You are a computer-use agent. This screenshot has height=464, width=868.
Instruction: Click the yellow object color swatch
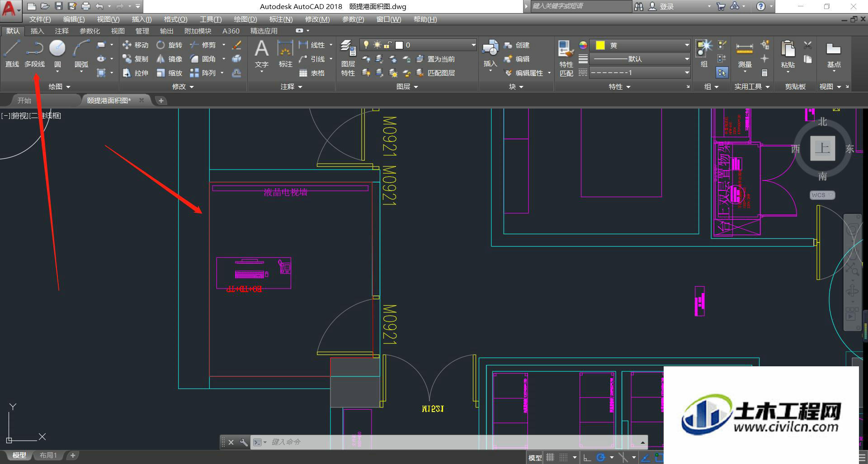600,45
